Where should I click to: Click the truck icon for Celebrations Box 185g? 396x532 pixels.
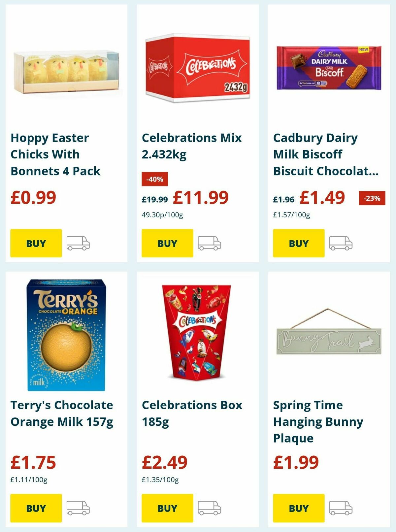209,508
